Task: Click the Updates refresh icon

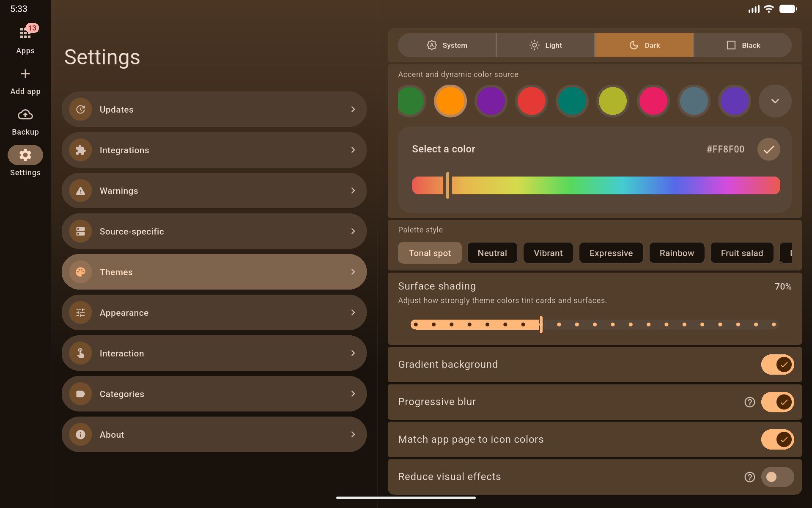Action: [x=80, y=109]
